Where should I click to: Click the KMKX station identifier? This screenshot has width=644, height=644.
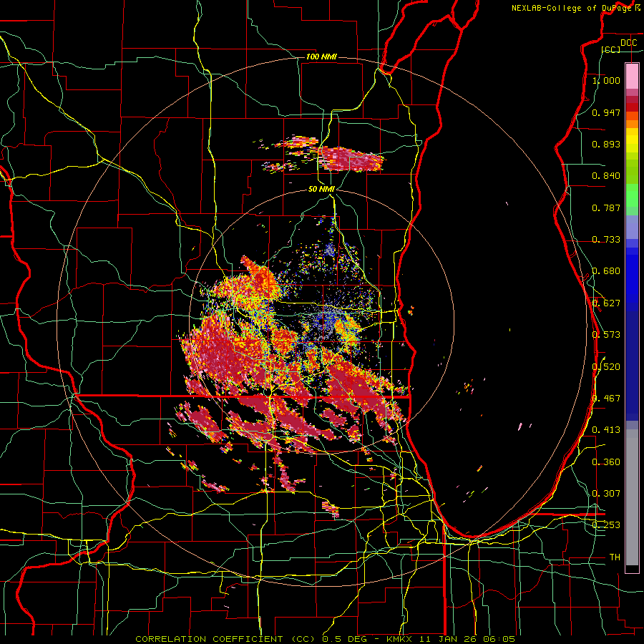click(x=399, y=639)
